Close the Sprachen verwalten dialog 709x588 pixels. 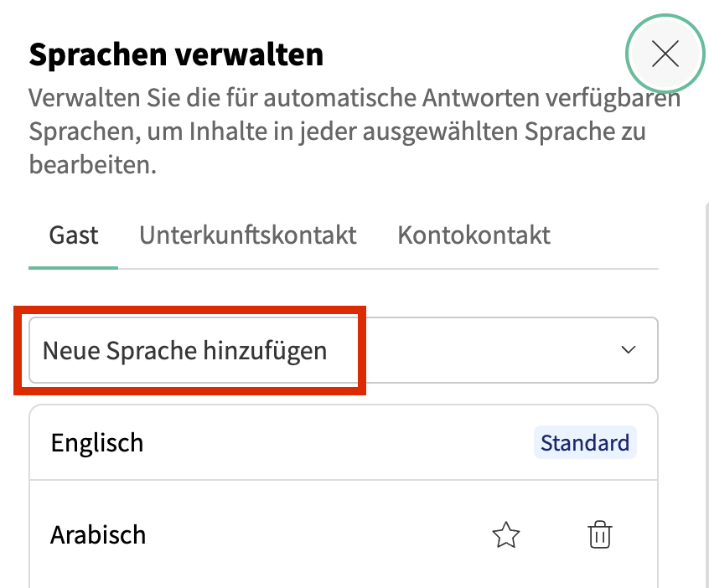pyautogui.click(x=665, y=54)
